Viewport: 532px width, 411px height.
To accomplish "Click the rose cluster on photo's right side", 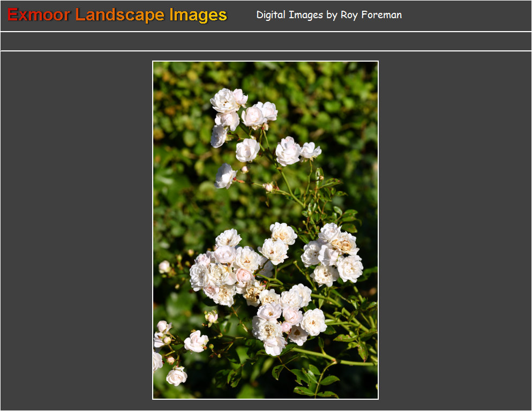I will click(333, 252).
